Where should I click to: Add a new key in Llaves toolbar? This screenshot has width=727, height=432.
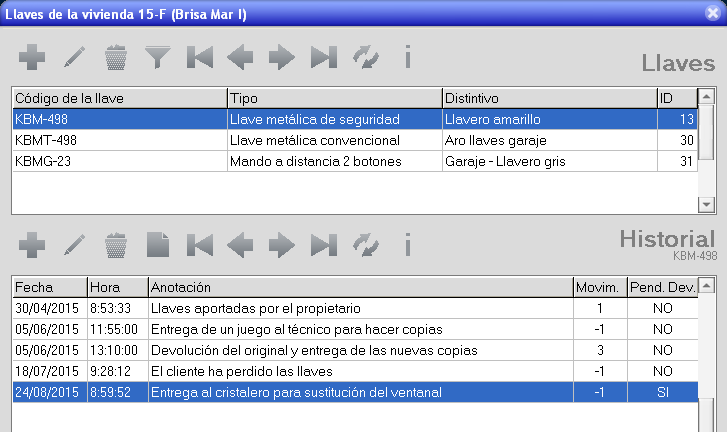(x=32, y=57)
